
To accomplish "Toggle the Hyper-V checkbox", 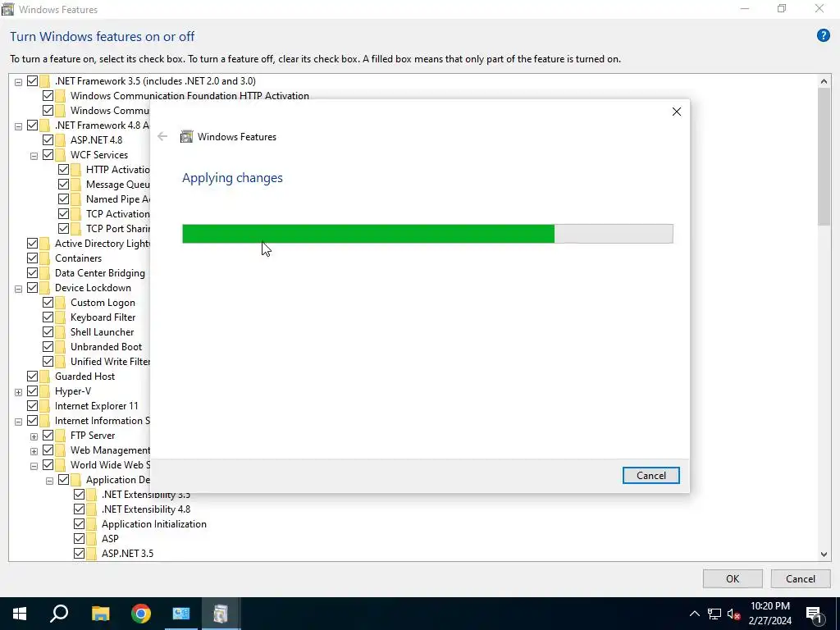I will [32, 391].
